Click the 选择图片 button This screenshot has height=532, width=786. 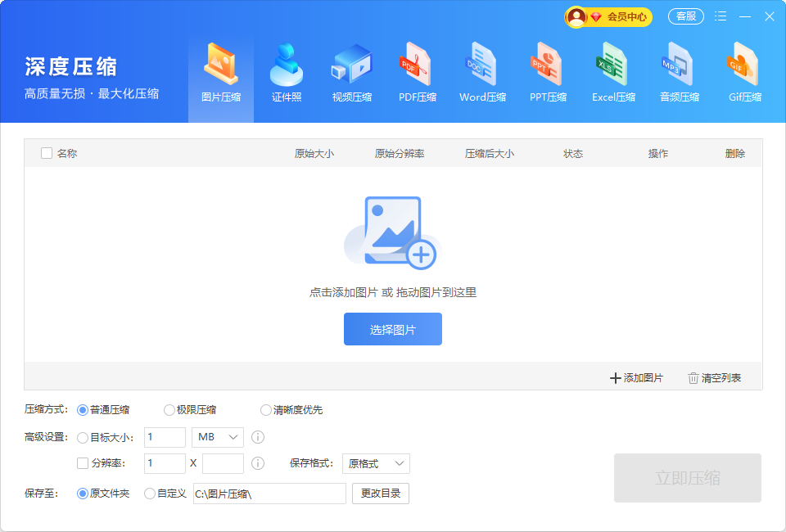pos(393,329)
